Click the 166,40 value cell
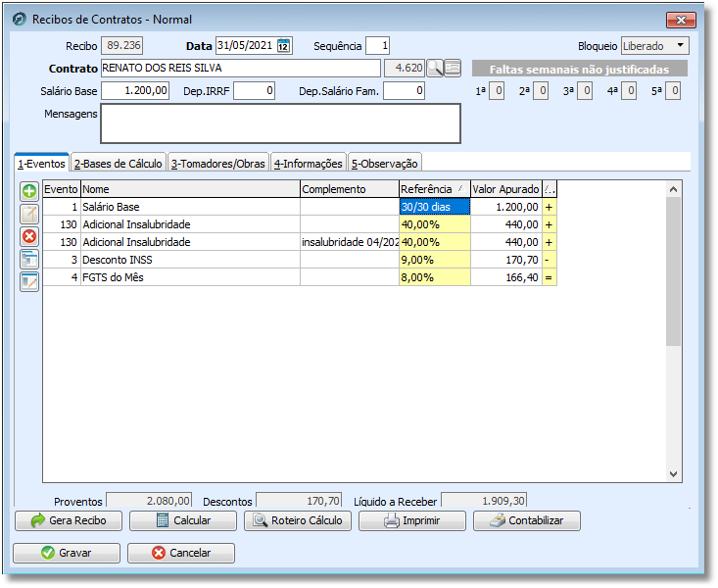The image size is (718, 588). pyautogui.click(x=506, y=277)
